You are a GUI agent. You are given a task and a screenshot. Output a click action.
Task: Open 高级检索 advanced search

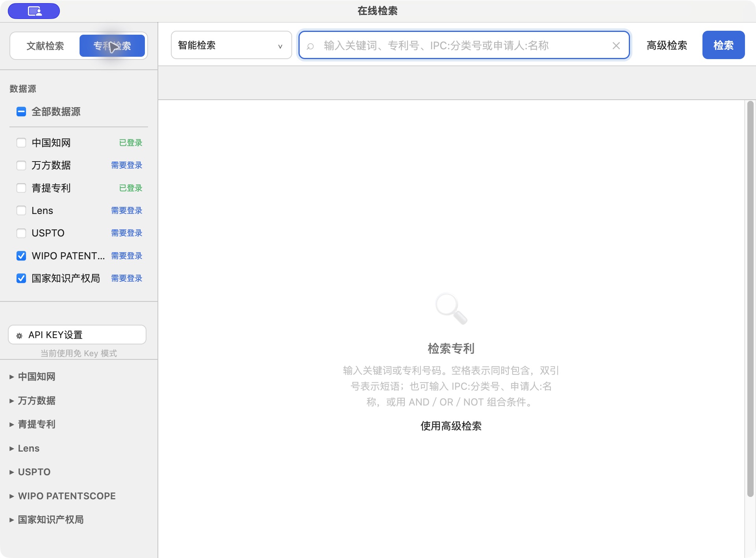[667, 46]
